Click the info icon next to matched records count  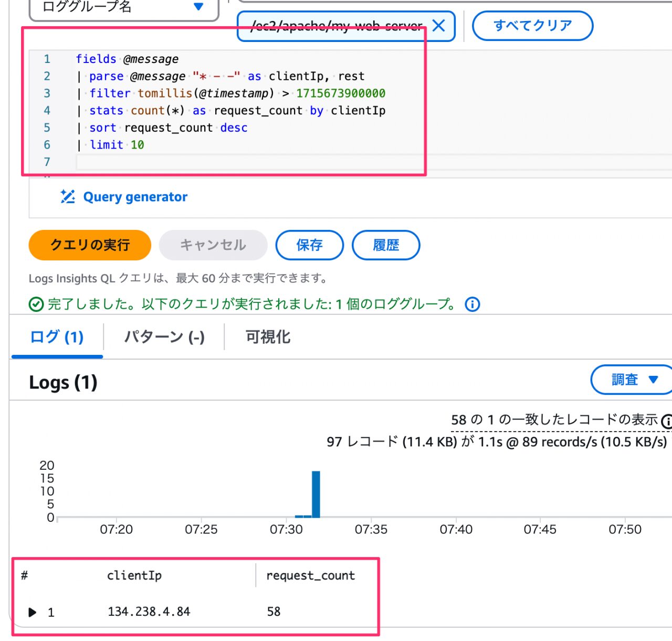[x=667, y=421]
